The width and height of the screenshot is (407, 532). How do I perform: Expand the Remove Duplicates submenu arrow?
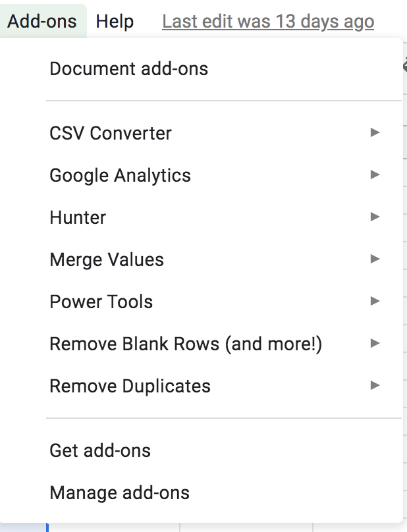[x=375, y=385]
